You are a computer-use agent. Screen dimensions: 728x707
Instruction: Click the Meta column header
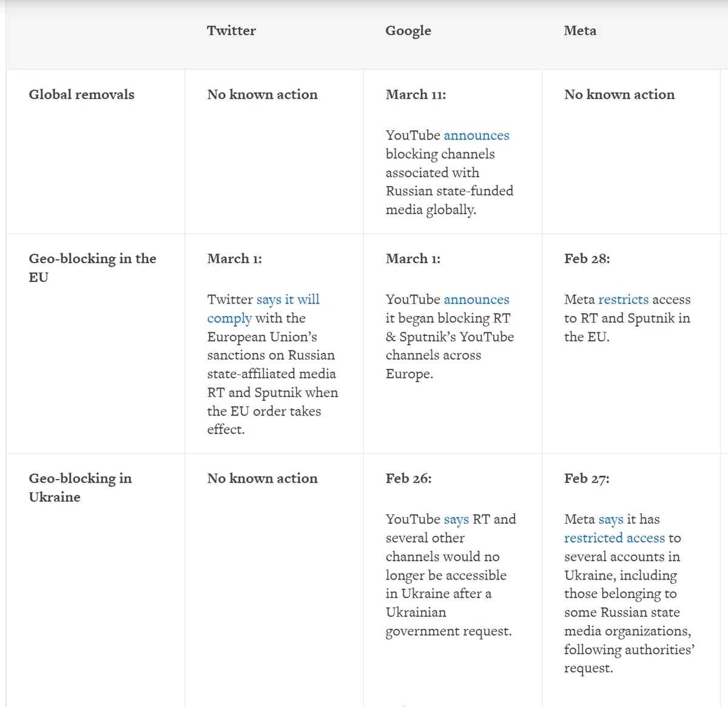[x=580, y=30]
